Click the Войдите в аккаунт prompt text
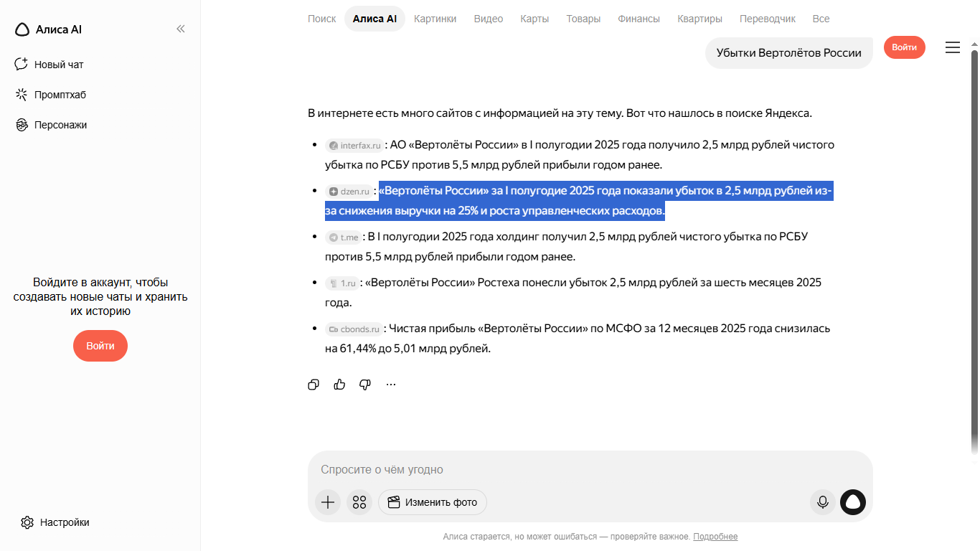This screenshot has width=980, height=551. 100,297
